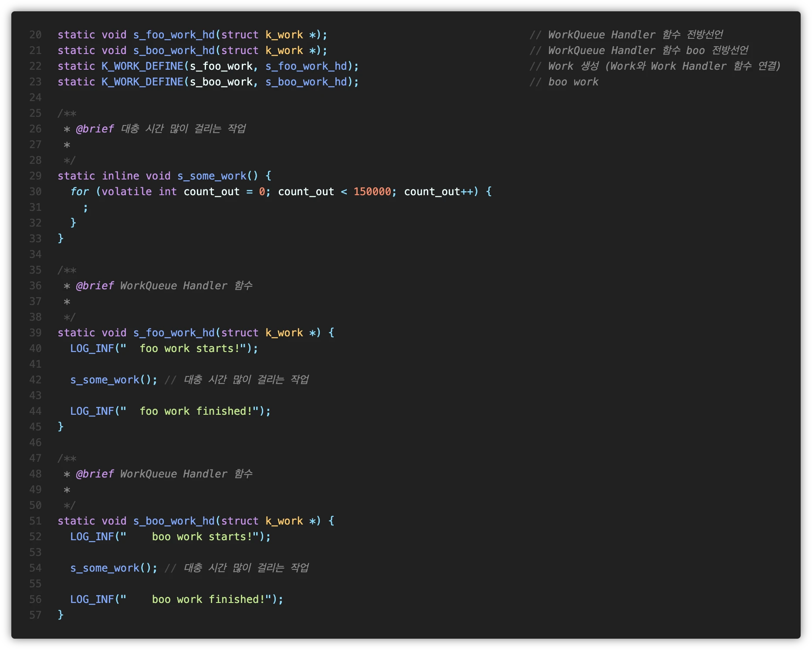Viewport: 812px width, 650px height.
Task: Click s_boo_work_hd argument on line 23
Action: coord(306,82)
